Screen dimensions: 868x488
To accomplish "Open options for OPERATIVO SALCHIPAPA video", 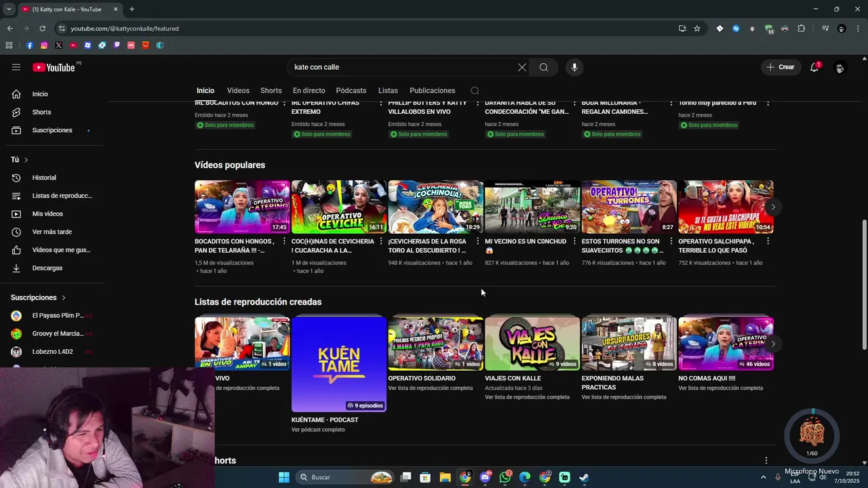I will 768,241.
